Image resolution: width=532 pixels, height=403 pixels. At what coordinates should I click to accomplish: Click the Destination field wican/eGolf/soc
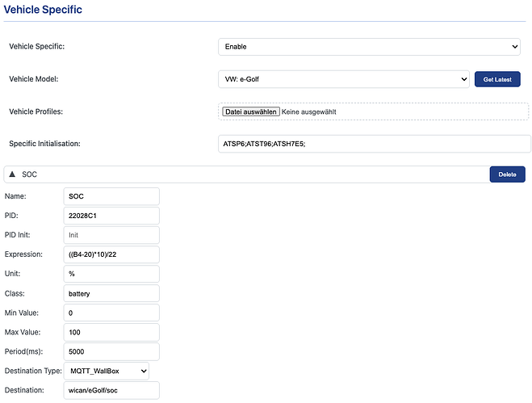(x=111, y=391)
